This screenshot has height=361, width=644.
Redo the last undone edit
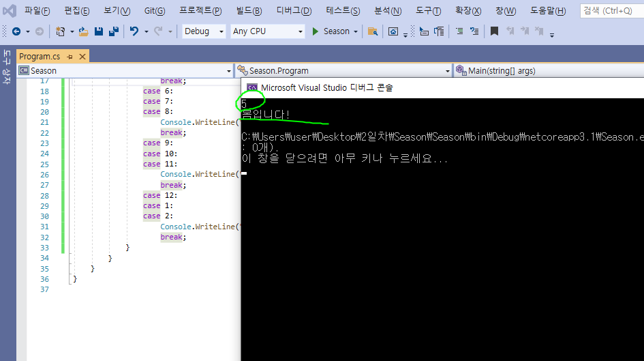click(x=158, y=31)
